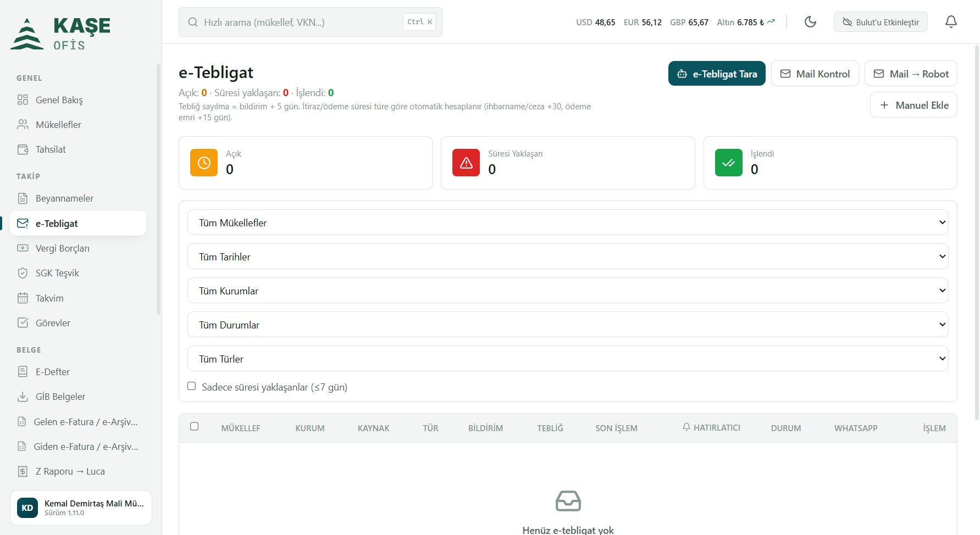Image resolution: width=980 pixels, height=535 pixels.
Task: Click the red Süresi Yaklaşan warning icon
Action: pos(466,163)
